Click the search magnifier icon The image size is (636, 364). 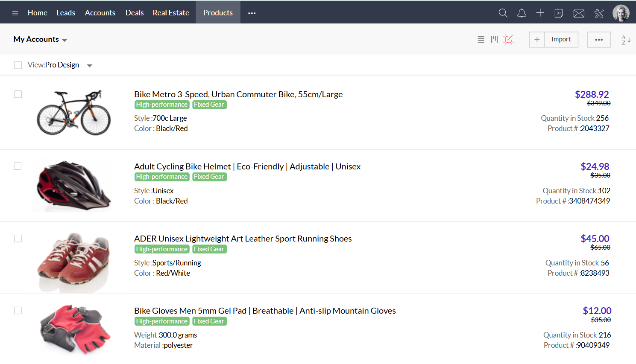[x=503, y=13]
